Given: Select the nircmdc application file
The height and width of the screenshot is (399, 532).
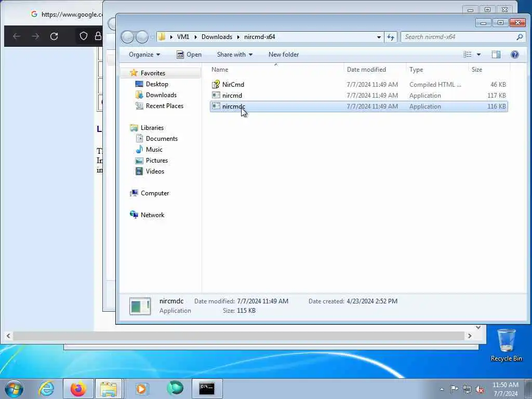Looking at the screenshot, I should 358,106.
